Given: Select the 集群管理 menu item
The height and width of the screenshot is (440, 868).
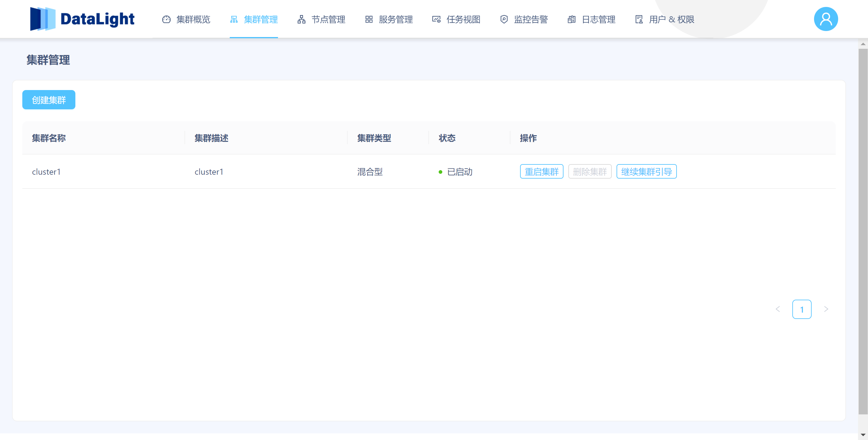Looking at the screenshot, I should (x=254, y=20).
